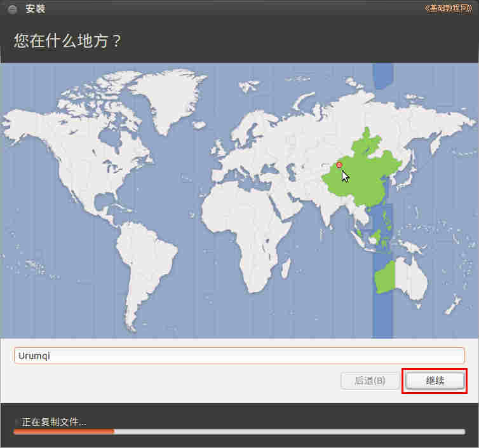Click the 后退(B) back button
The width and height of the screenshot is (479, 448).
click(x=370, y=381)
